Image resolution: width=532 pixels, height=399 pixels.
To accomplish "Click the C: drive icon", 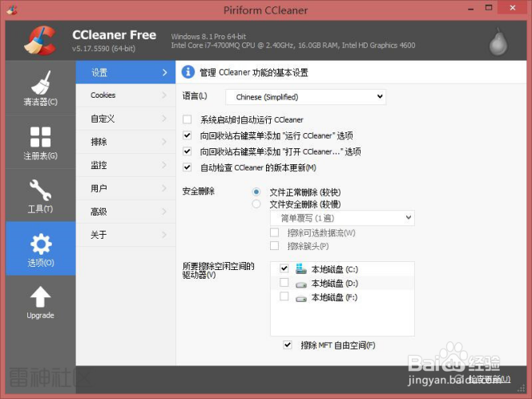I will 301,268.
